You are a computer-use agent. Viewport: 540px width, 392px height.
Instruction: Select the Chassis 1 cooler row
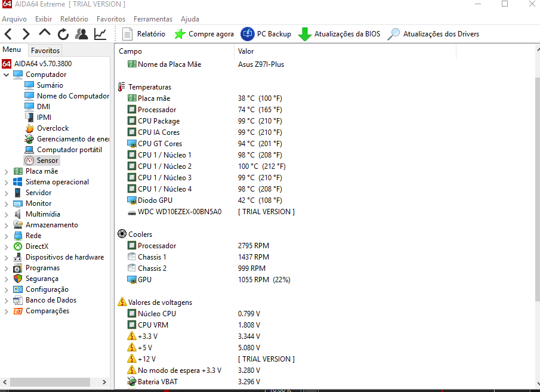(x=198, y=257)
